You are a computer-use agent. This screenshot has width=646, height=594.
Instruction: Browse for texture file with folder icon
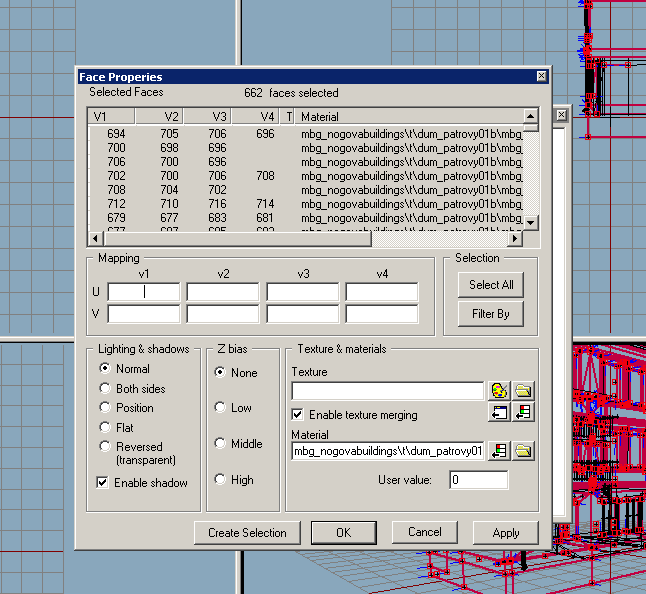coord(523,391)
